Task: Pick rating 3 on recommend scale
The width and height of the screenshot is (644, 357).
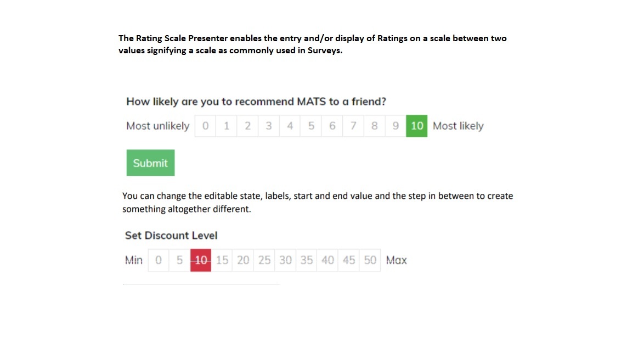Action: (269, 126)
